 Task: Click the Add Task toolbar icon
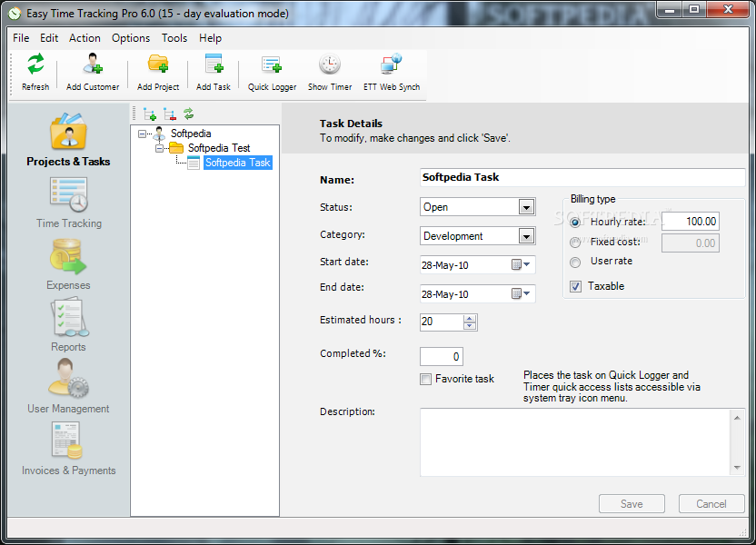(x=214, y=64)
